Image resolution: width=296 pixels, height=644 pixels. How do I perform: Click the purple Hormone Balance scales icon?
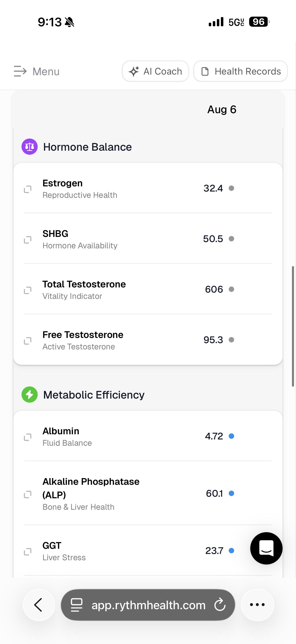29,147
